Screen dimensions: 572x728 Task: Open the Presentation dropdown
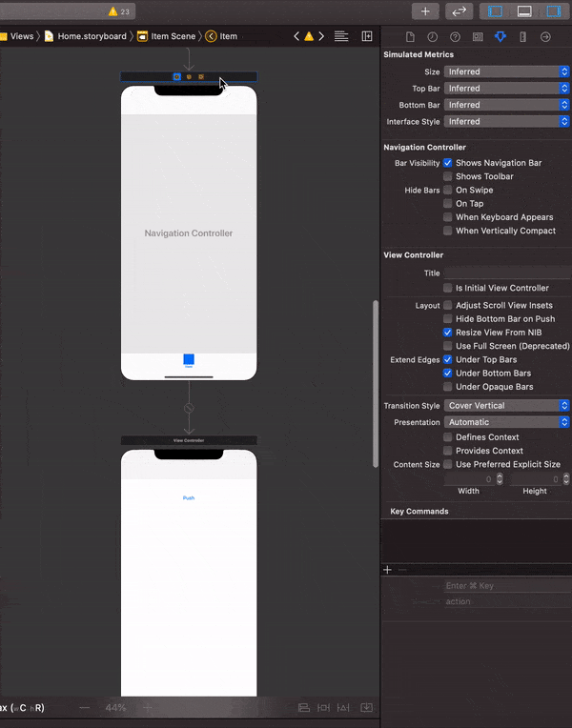tap(506, 422)
